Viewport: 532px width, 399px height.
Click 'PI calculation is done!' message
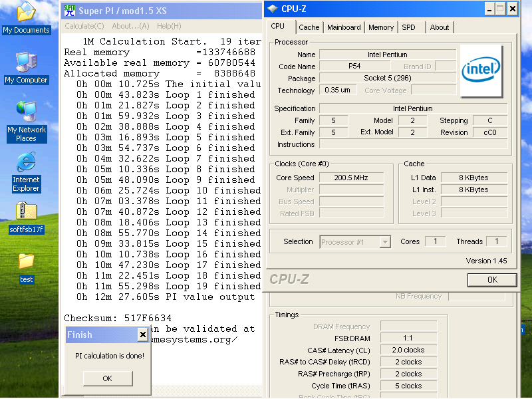(110, 356)
